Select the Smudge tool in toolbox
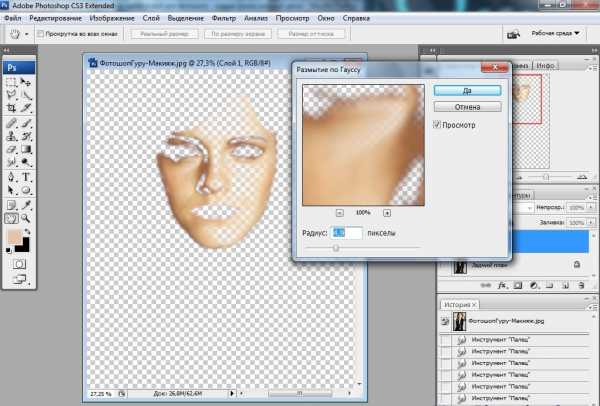Image resolution: width=600 pixels, height=406 pixels. (11, 162)
